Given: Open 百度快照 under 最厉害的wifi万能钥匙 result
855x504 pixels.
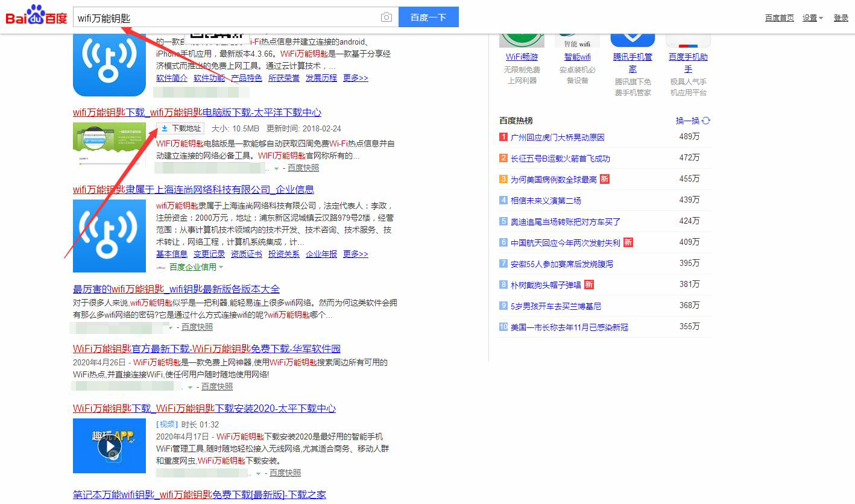Looking at the screenshot, I should tap(197, 327).
